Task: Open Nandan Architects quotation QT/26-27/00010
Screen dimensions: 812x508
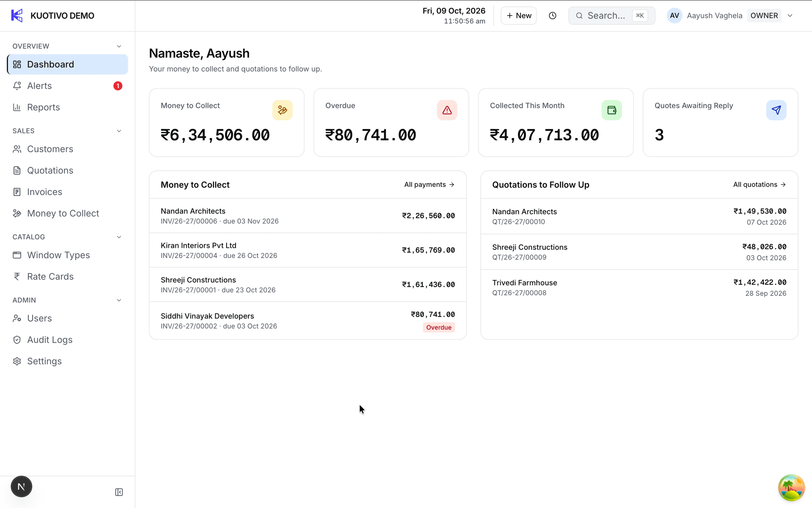Action: point(639,217)
